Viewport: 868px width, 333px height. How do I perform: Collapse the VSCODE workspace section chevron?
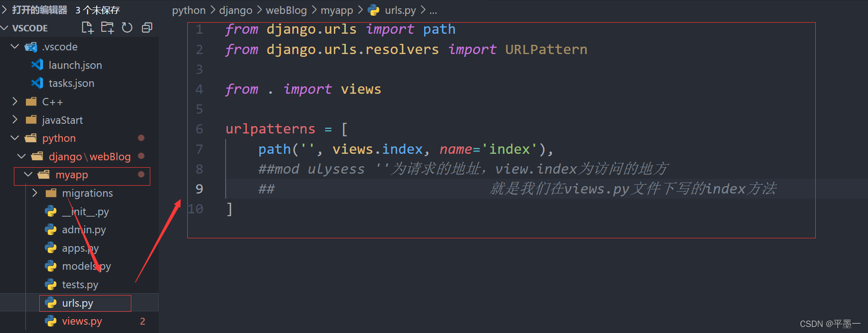pyautogui.click(x=5, y=28)
